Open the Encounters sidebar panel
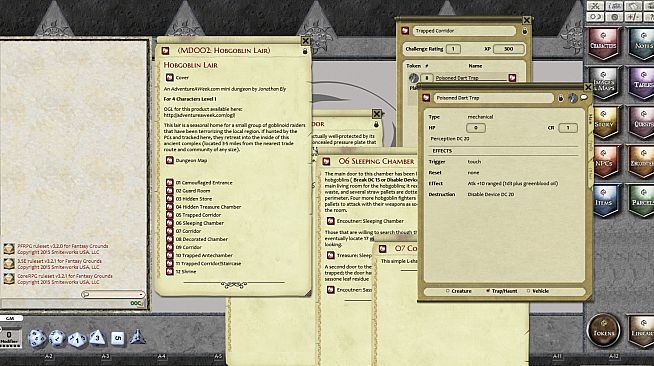654x366 pixels. coord(642,161)
